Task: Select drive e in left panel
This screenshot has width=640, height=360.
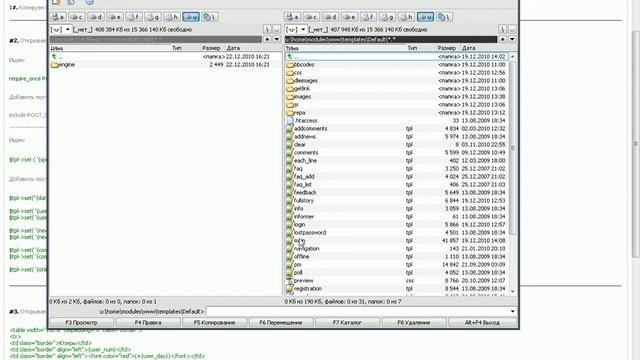Action: [x=115, y=17]
